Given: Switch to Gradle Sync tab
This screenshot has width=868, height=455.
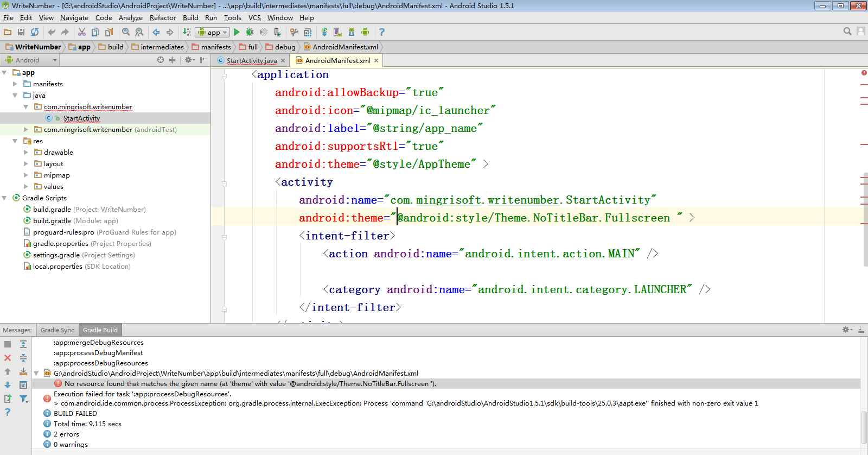Looking at the screenshot, I should (x=58, y=330).
